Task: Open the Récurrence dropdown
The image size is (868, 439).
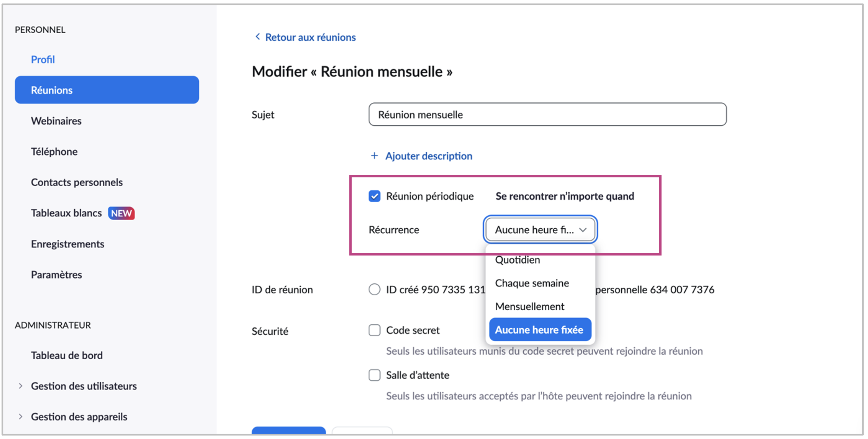Action: (540, 230)
